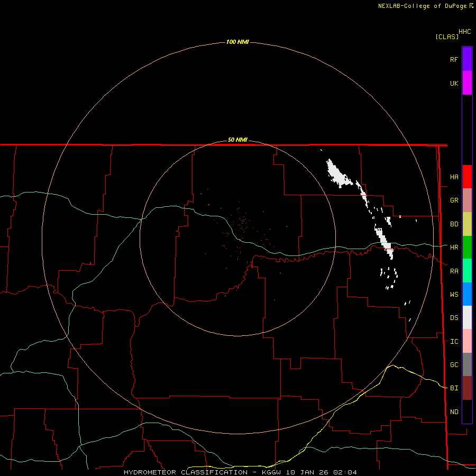The height and width of the screenshot is (476, 476).
Task: Click the 'BD' legend label
Action: pyautogui.click(x=454, y=224)
